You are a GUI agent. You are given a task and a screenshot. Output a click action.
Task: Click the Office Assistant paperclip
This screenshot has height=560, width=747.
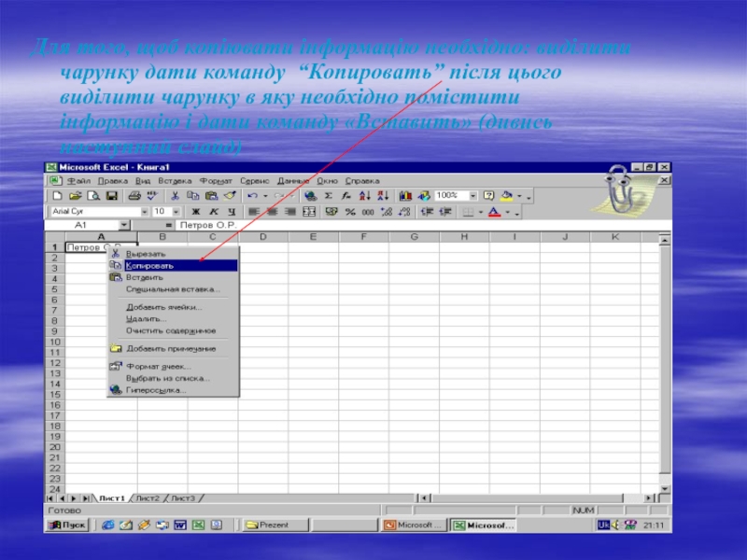(616, 189)
